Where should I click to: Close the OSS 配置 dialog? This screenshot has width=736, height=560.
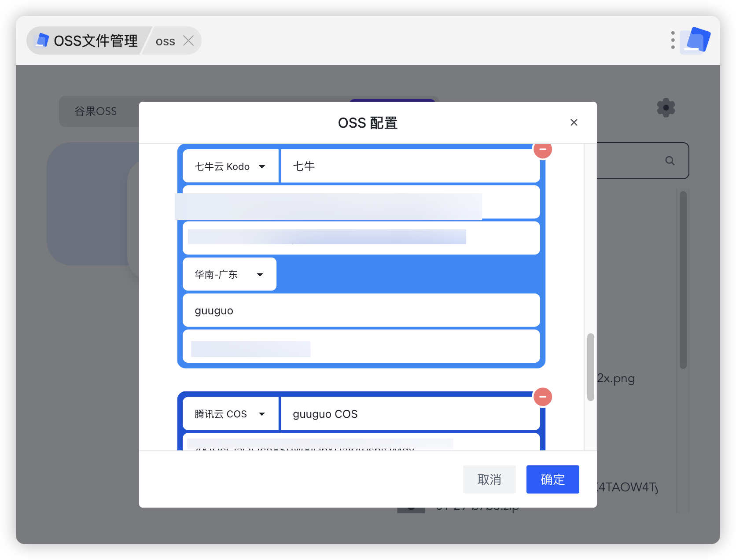pos(574,122)
